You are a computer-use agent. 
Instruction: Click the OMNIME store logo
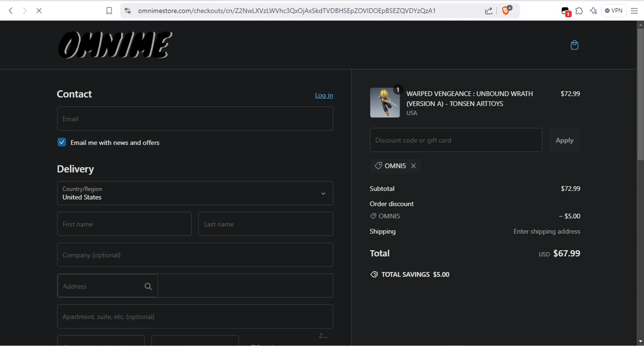coord(115,45)
